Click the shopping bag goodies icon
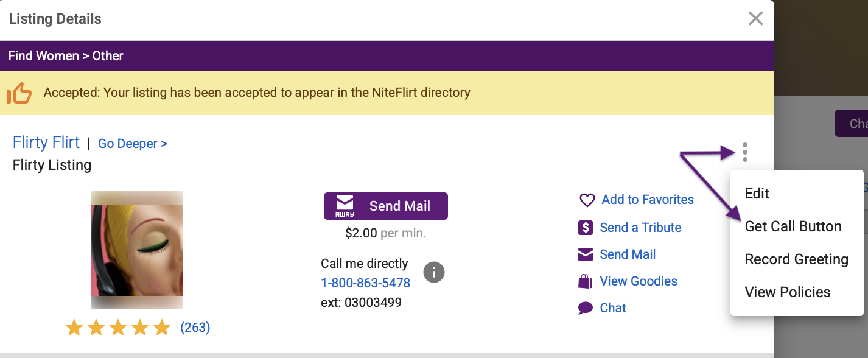This screenshot has width=868, height=358. (585, 281)
